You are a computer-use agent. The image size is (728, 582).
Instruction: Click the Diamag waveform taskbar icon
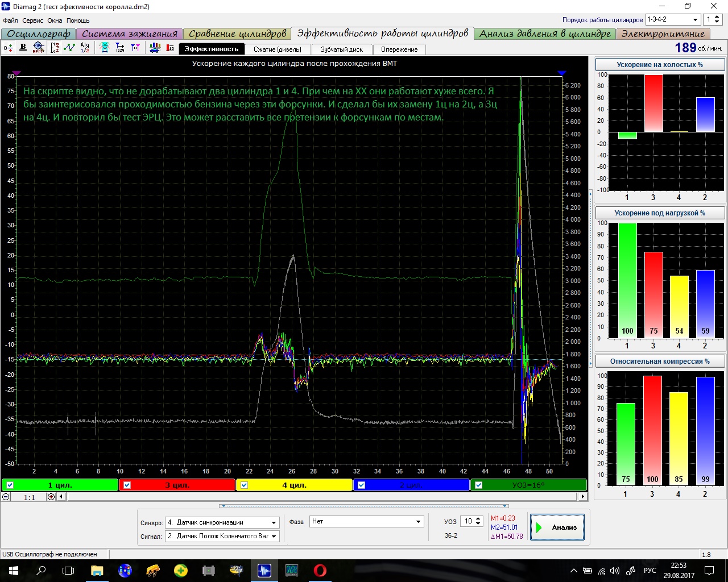264,571
